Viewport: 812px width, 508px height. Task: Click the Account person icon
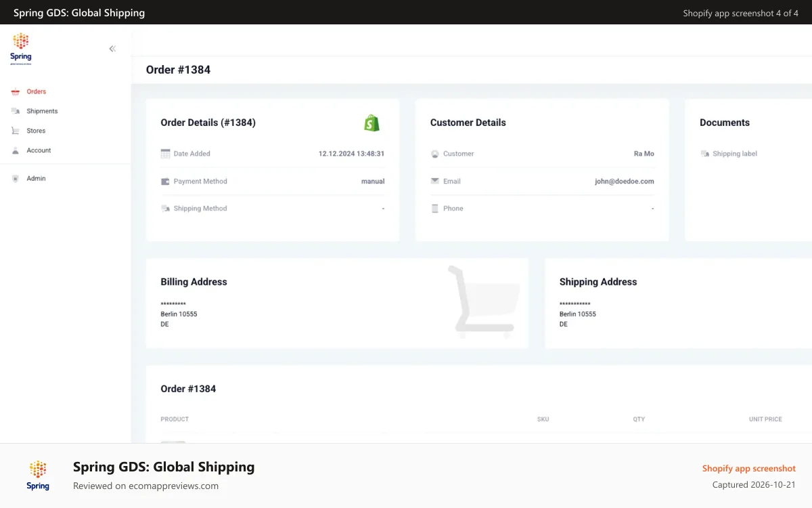[15, 150]
